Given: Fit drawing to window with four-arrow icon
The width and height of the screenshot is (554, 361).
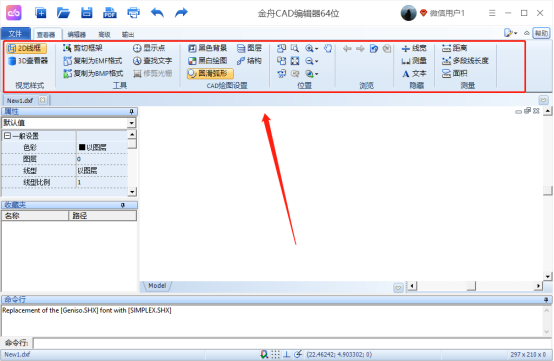Looking at the screenshot, I should tap(295, 61).
